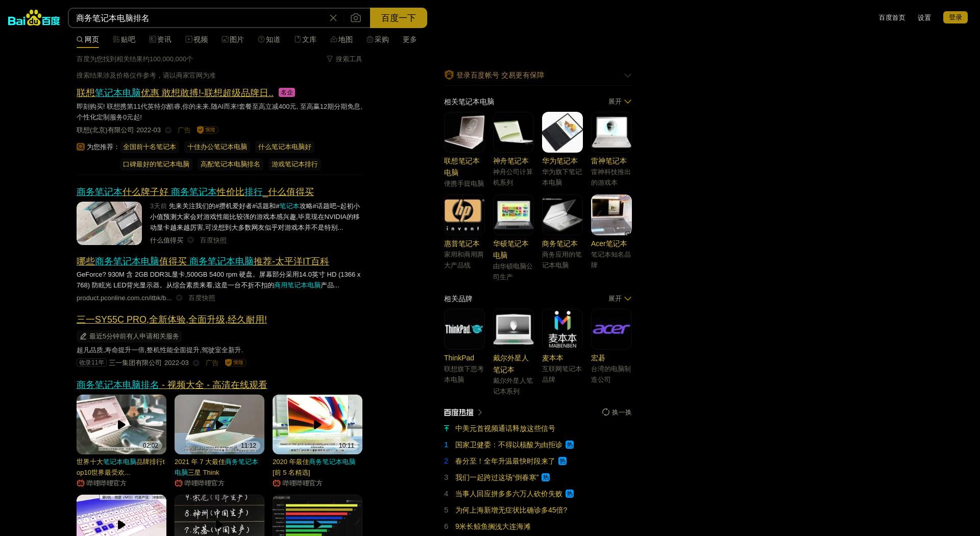Open 搜索工具 filter
980x536 pixels.
(x=345, y=59)
